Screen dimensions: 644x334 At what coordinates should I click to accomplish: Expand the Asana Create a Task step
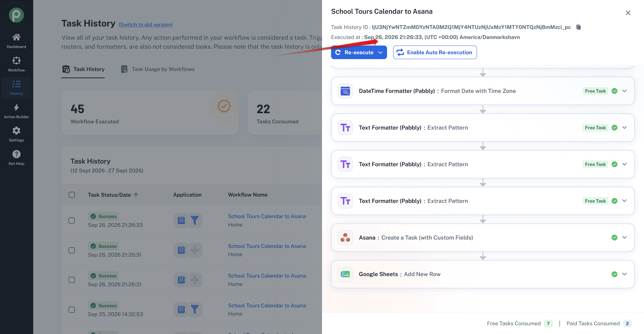(x=625, y=237)
